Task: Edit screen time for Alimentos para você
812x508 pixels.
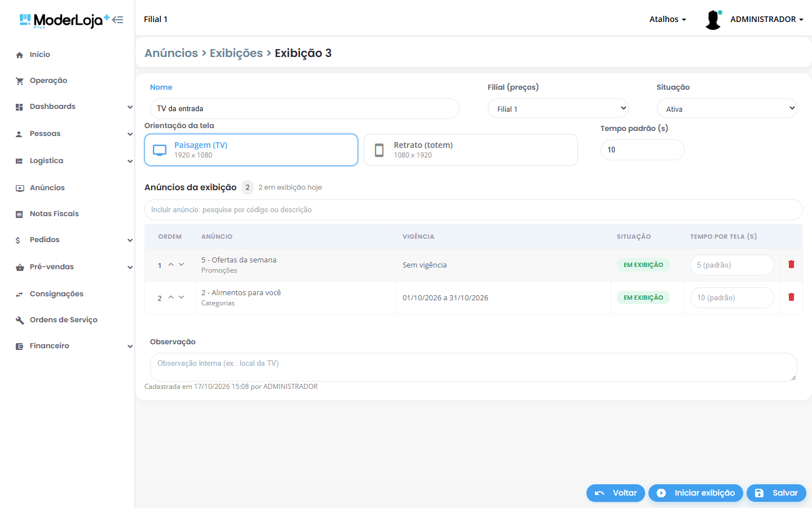Action: 732,297
